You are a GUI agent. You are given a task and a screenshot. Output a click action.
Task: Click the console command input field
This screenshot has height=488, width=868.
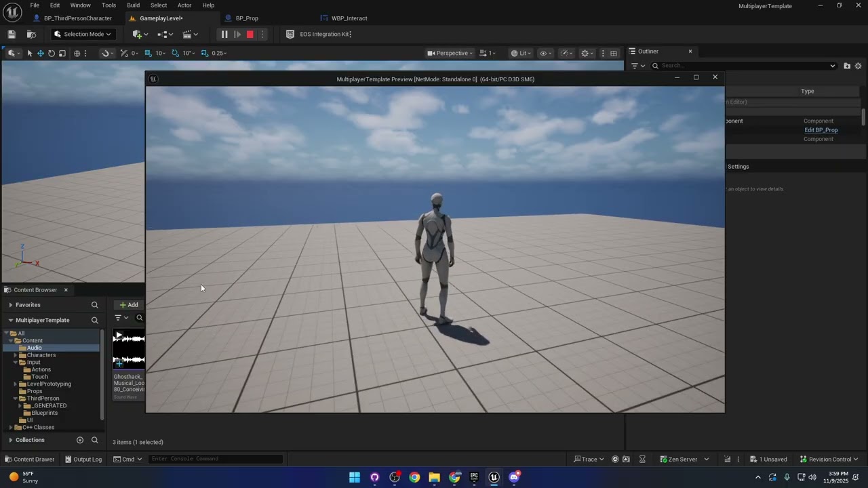pyautogui.click(x=215, y=459)
